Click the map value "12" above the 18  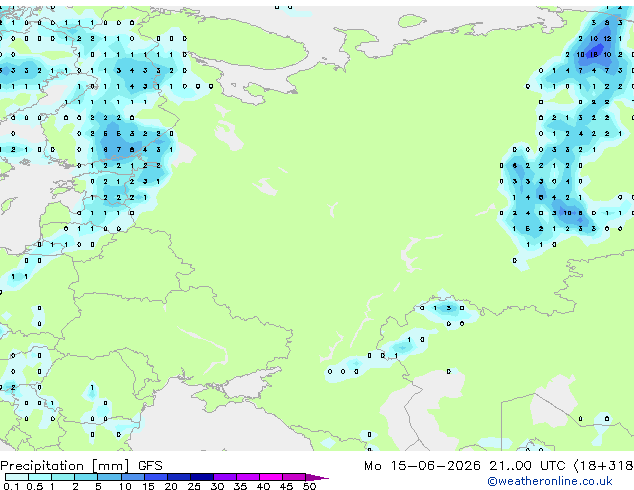tap(607, 38)
